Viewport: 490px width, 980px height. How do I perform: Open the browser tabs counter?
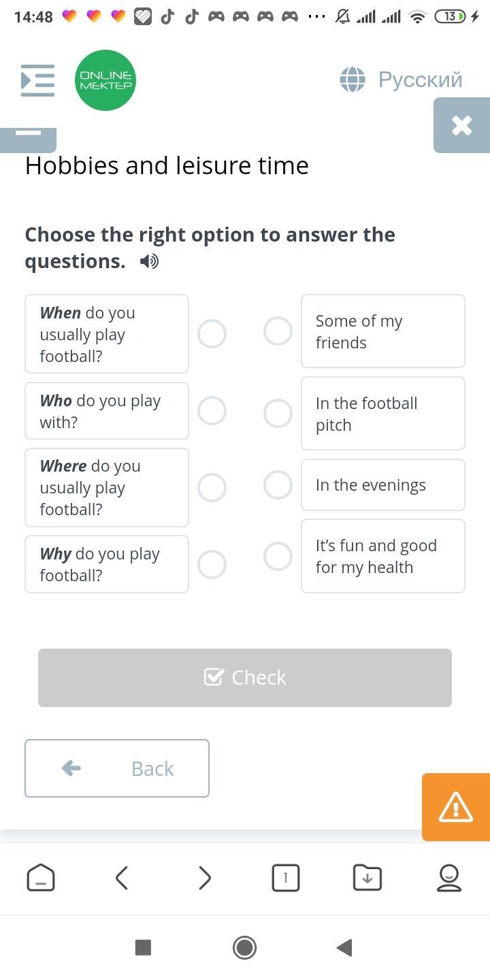[x=286, y=878]
